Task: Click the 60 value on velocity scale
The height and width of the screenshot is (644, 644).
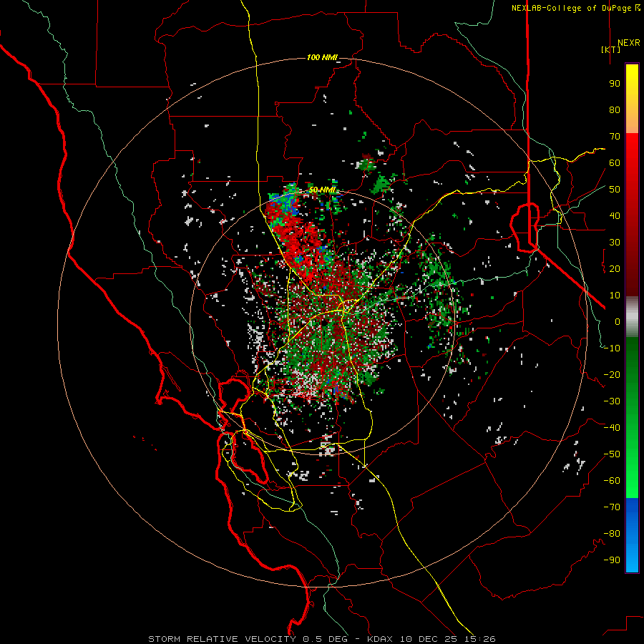Action: [615, 163]
